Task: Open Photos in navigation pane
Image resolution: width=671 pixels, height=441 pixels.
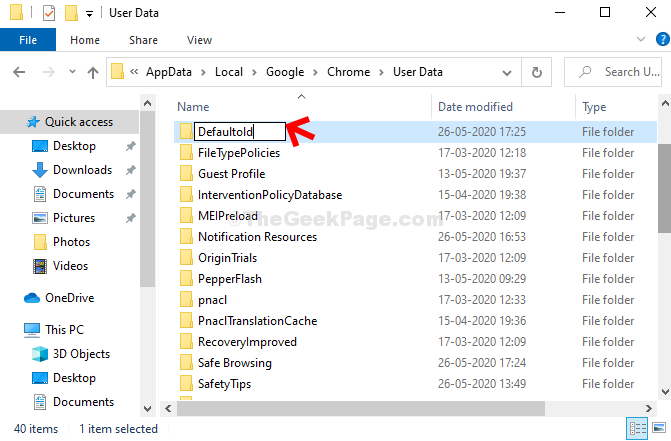Action: pyautogui.click(x=71, y=242)
